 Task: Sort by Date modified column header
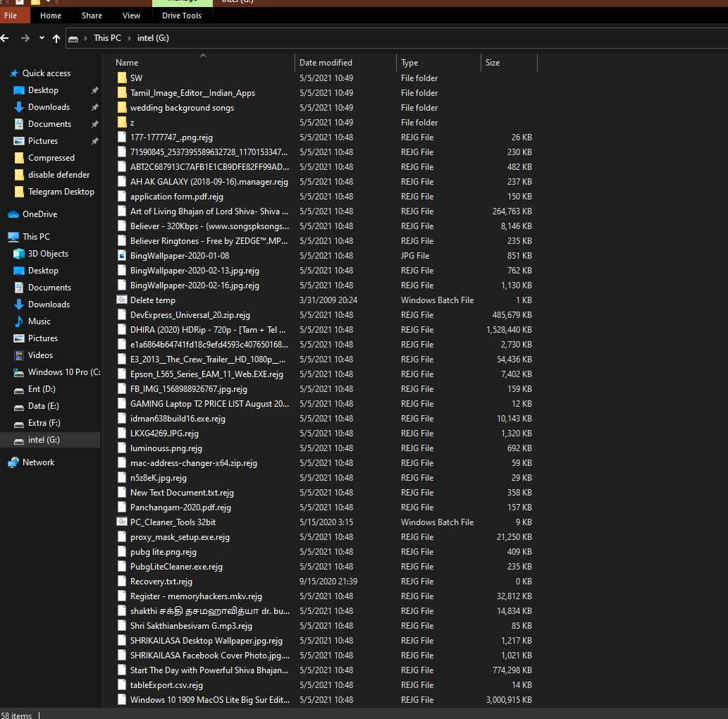tap(326, 62)
